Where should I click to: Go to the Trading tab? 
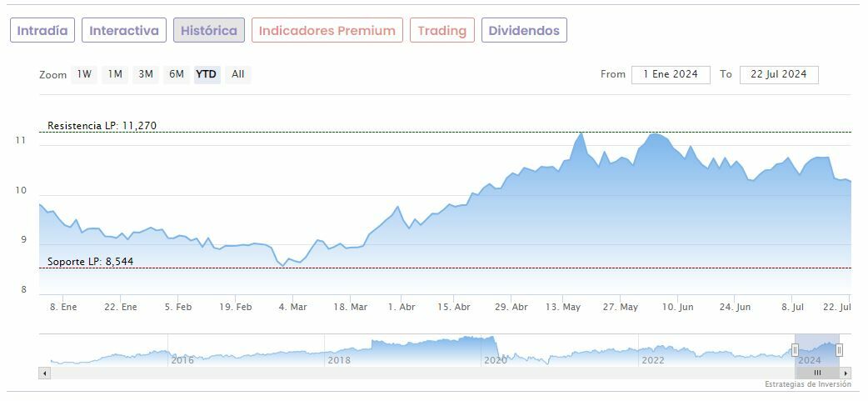point(442,31)
